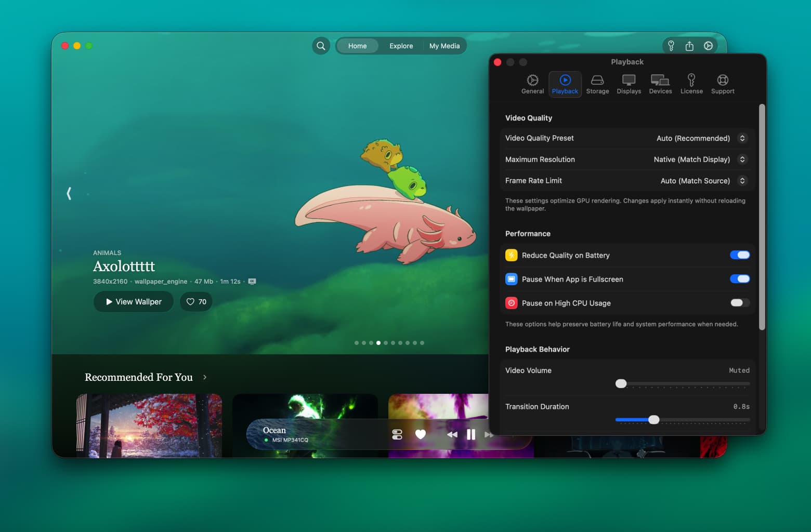The image size is (811, 532).
Task: Pause the Ocean wallpaper playback
Action: pyautogui.click(x=470, y=434)
